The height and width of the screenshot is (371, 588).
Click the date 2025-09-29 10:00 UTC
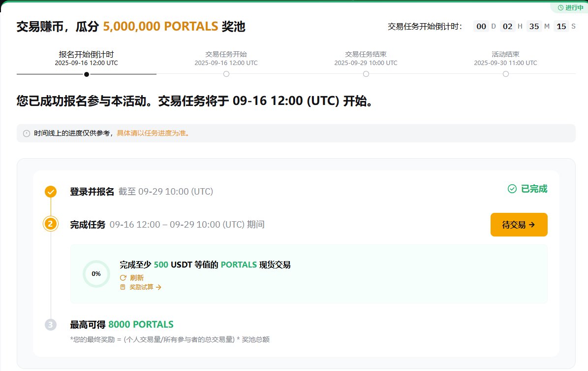point(366,63)
